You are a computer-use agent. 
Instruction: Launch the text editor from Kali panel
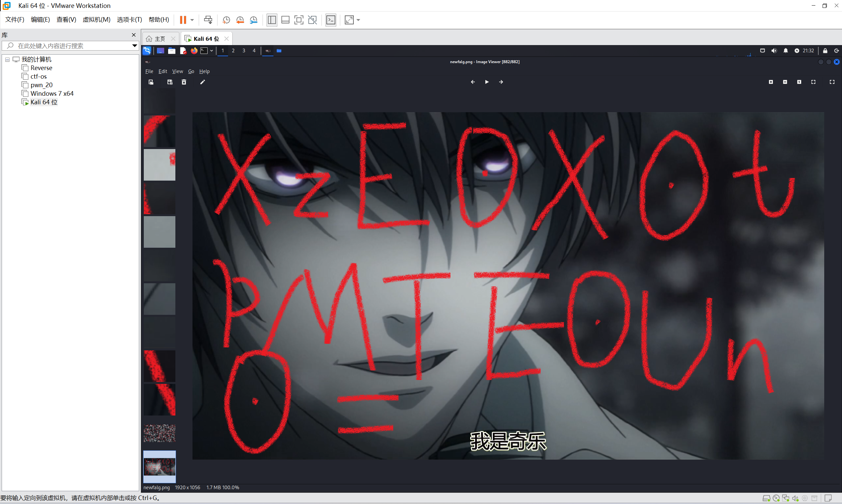183,51
